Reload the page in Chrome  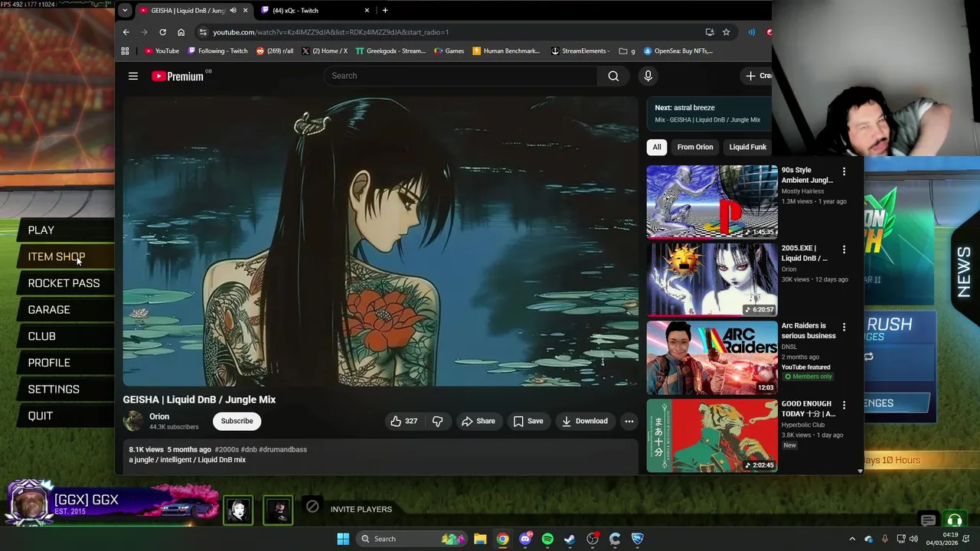(x=162, y=32)
